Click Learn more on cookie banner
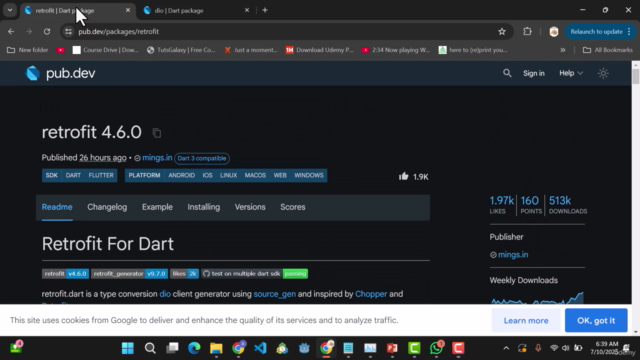The height and width of the screenshot is (360, 640). (526, 320)
